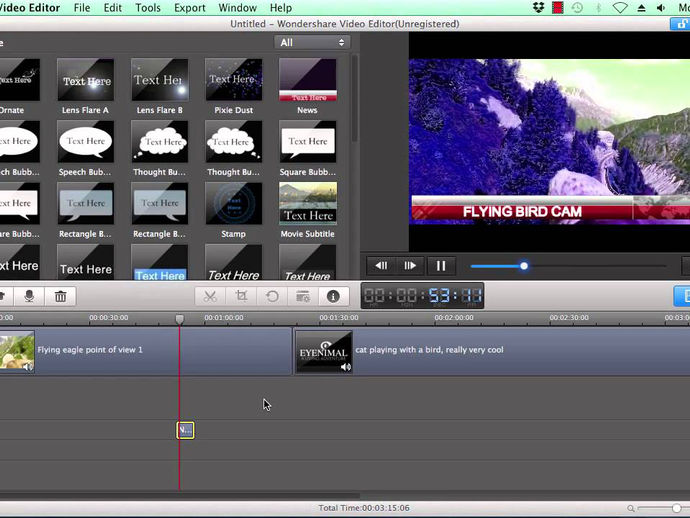
Task: Select the blue-highlighted Text Here template
Action: click(159, 262)
